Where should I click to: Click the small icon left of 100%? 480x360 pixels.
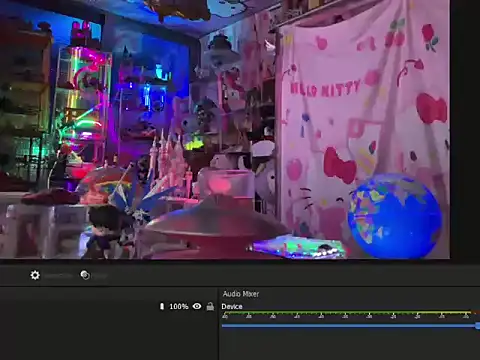162,306
